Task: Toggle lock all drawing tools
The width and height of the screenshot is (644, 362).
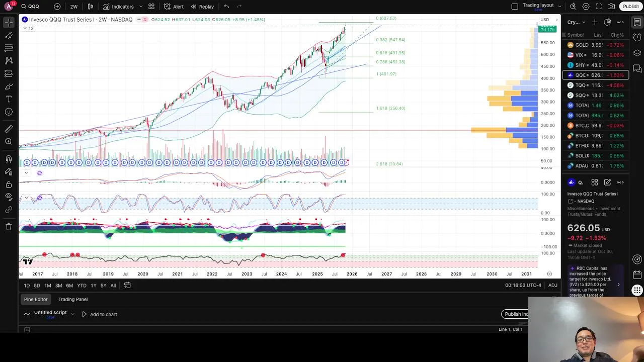Action: pyautogui.click(x=9, y=185)
